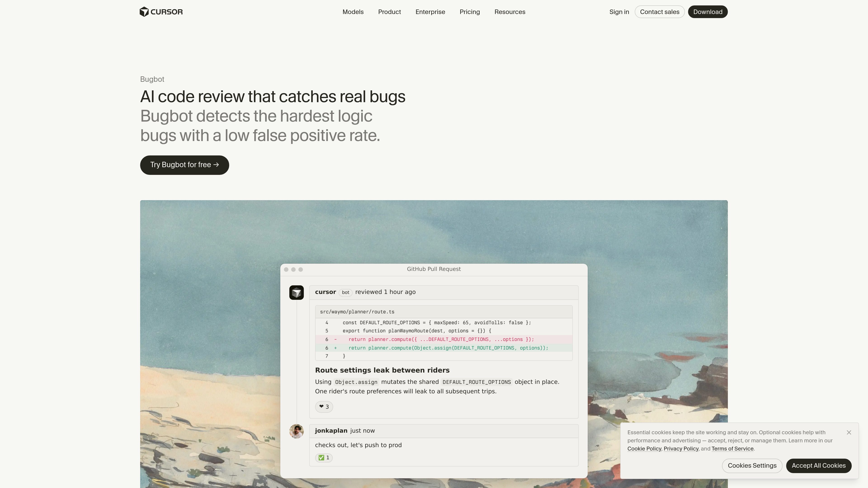Click the headline AI code review that catches real bugs
The height and width of the screenshot is (488, 868).
(x=273, y=97)
